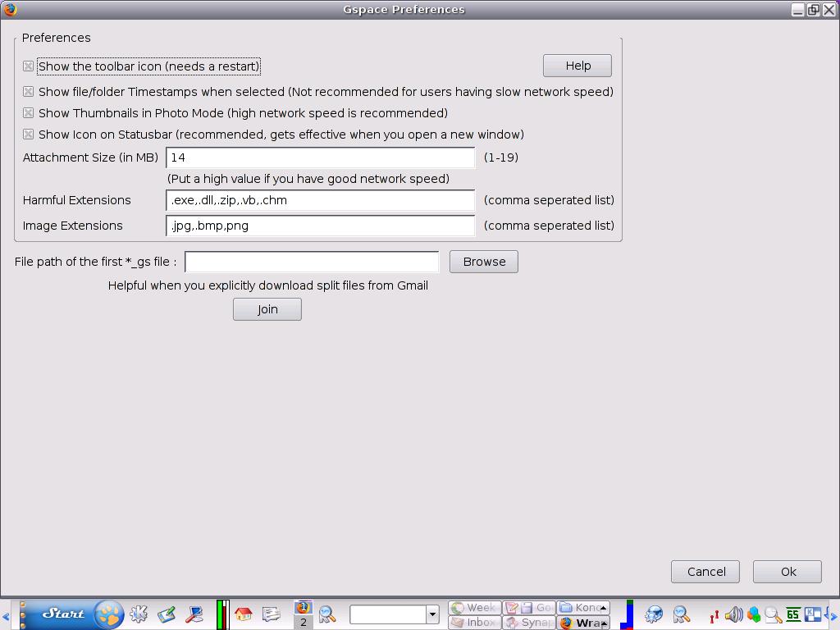The image size is (840, 630).
Task: Click the colored cubes tray icon
Action: tap(754, 615)
